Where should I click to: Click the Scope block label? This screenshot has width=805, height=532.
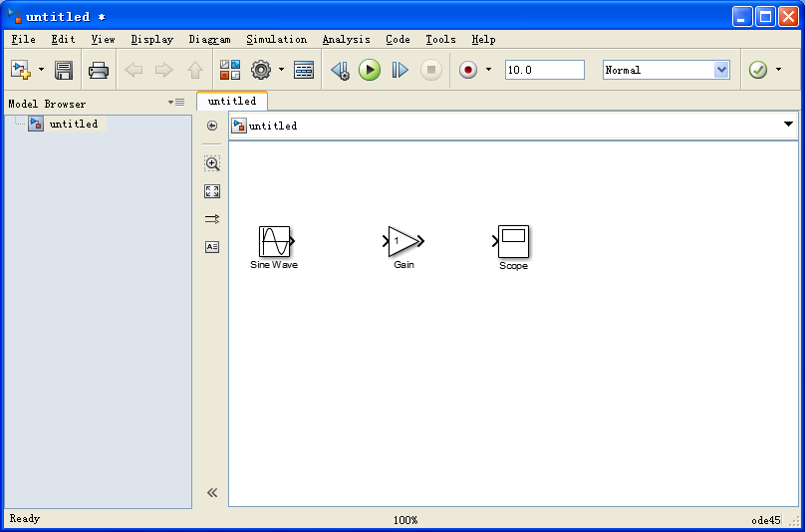pyautogui.click(x=513, y=266)
